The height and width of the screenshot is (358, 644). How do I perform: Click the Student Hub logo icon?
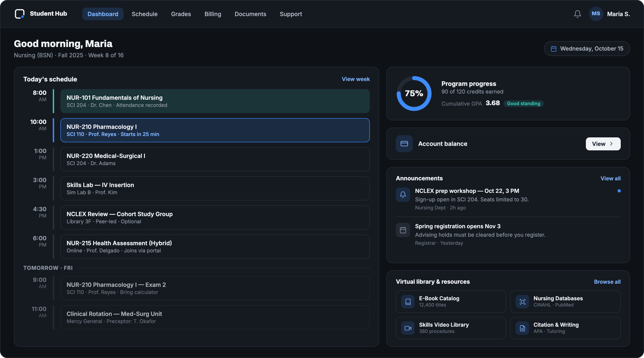pos(19,14)
